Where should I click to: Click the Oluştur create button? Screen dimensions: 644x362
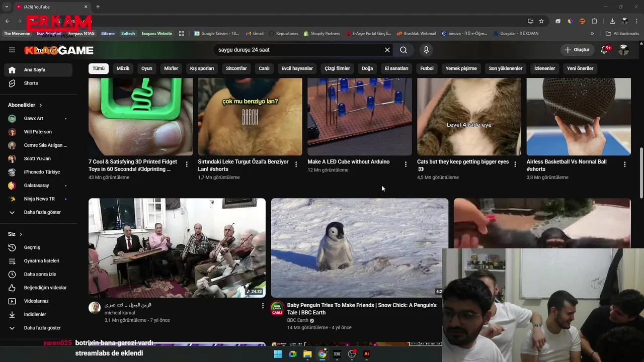[x=577, y=50]
